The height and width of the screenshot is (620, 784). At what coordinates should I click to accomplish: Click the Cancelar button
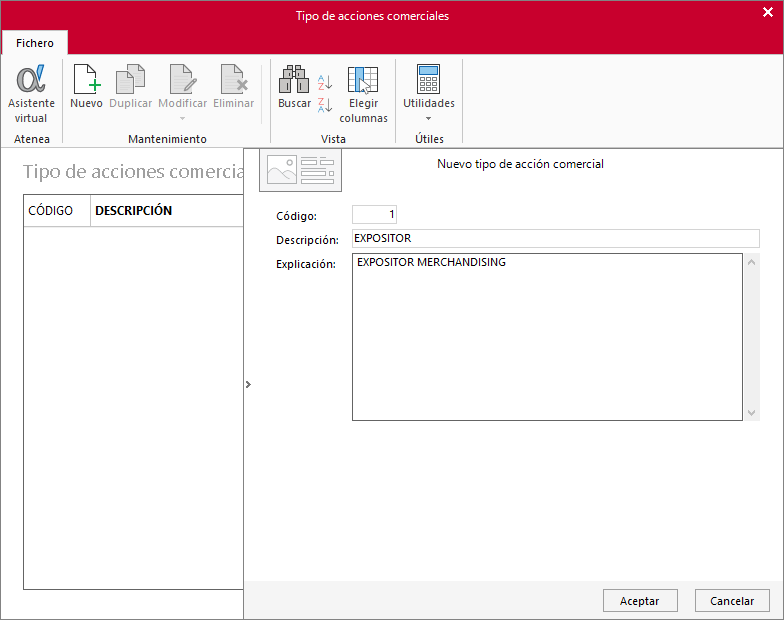point(732,600)
